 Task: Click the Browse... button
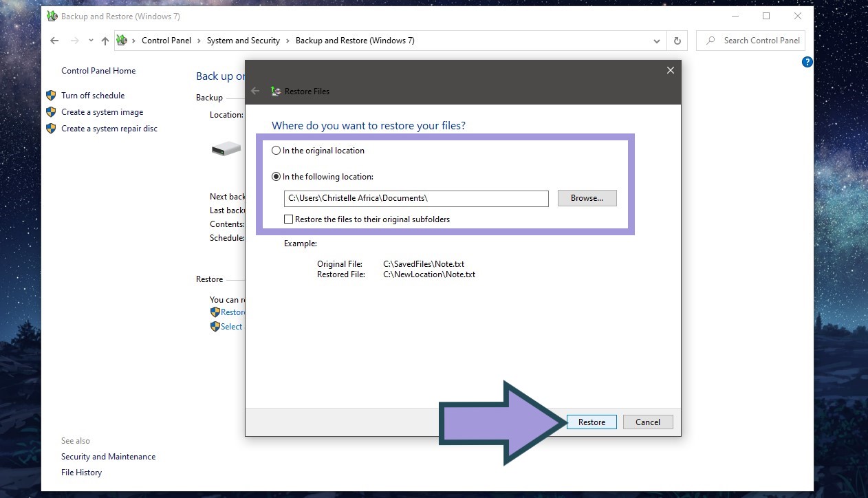pos(587,198)
